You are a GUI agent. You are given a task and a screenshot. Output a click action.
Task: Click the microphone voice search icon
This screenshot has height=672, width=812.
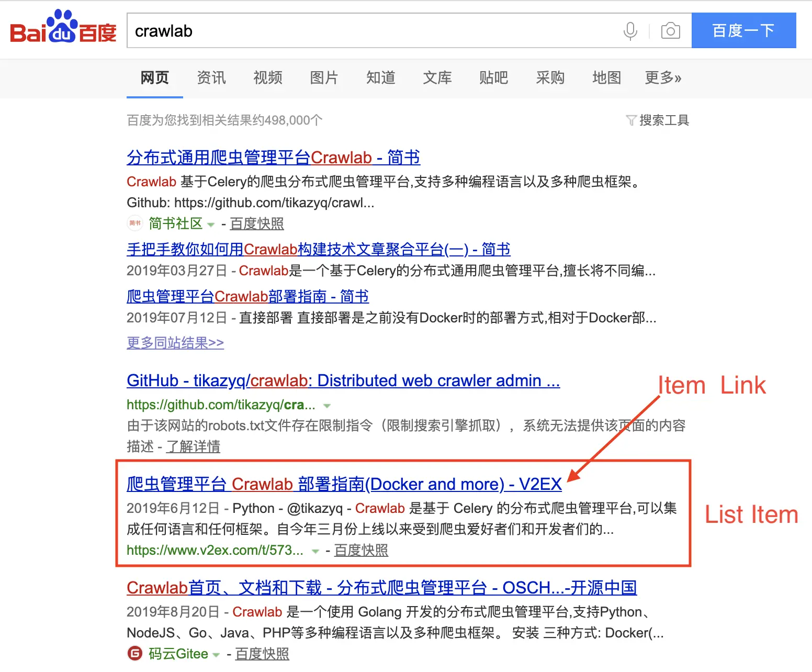pyautogui.click(x=630, y=31)
